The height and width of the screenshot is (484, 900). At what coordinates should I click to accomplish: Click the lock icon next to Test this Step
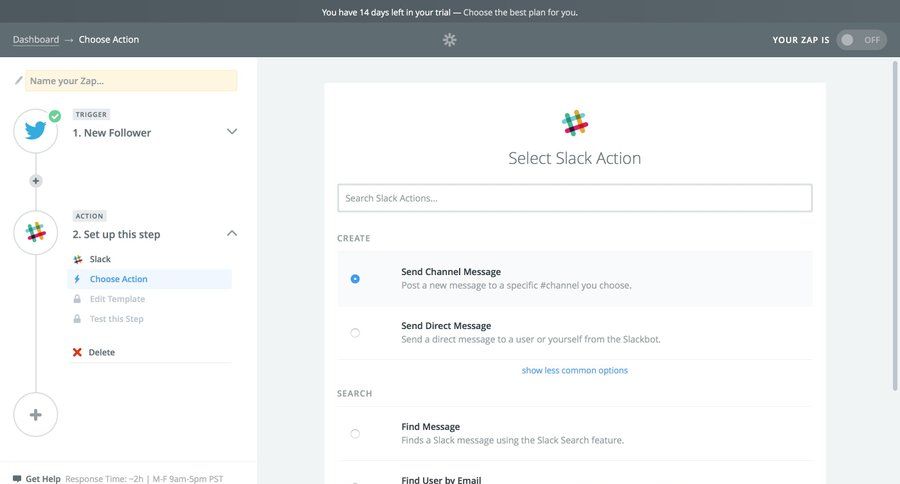77,319
